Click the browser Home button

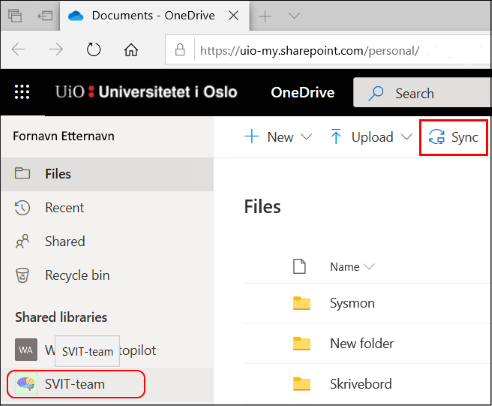click(131, 50)
